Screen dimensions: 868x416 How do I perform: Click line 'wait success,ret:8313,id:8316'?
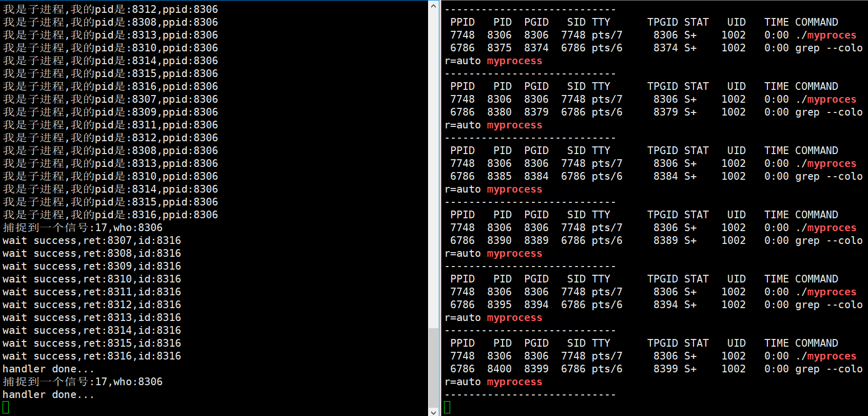click(x=92, y=317)
